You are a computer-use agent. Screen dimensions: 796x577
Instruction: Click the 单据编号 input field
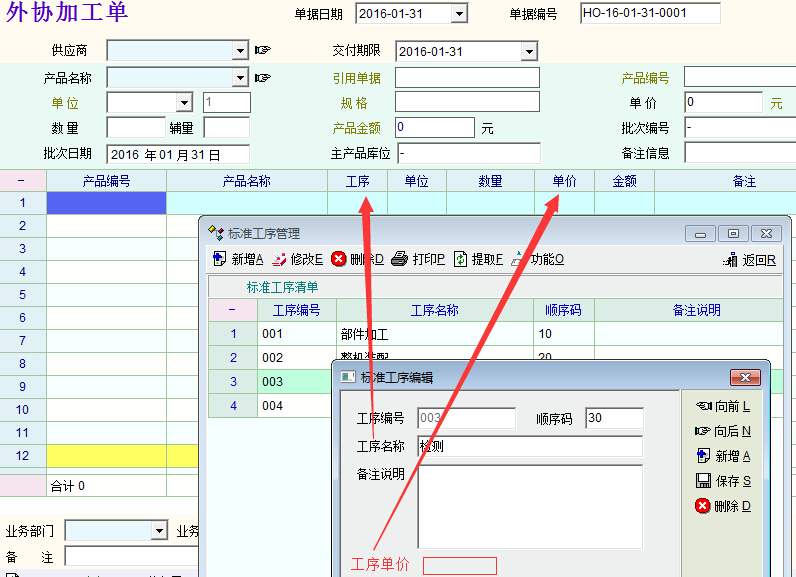[650, 13]
